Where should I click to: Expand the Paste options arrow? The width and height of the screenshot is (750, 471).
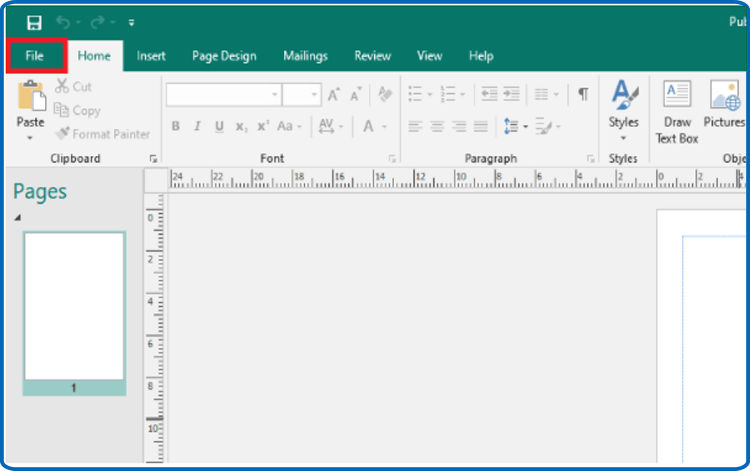click(x=30, y=138)
